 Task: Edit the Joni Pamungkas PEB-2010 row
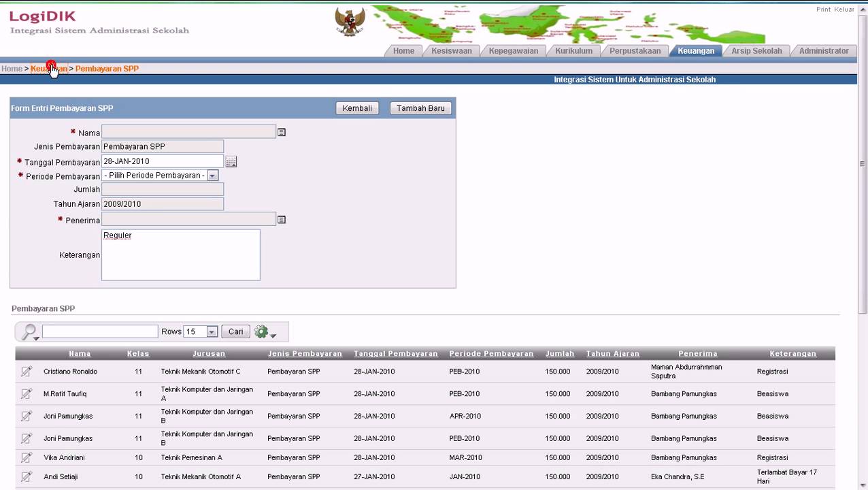point(27,438)
